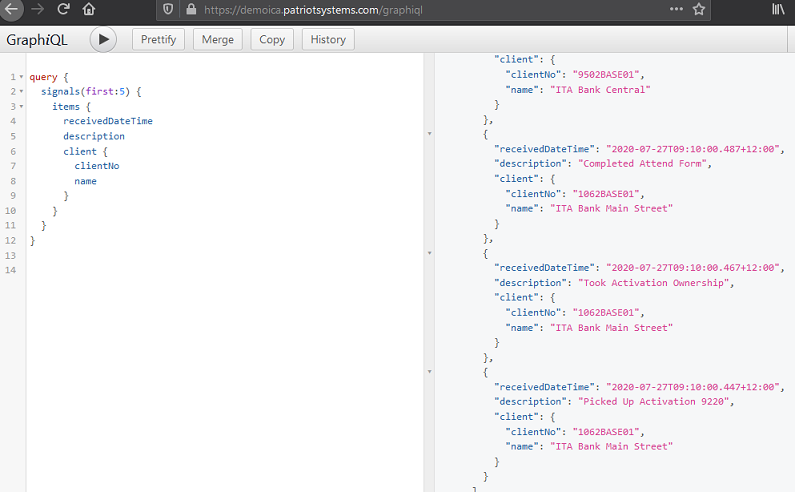Viewport: 795px width, 492px height.
Task: Click the GraphiQL title logo
Action: (37, 40)
